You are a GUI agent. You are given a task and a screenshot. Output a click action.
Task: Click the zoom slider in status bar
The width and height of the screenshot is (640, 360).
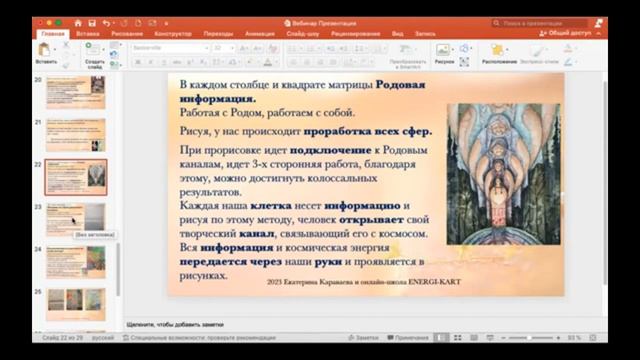(531, 338)
